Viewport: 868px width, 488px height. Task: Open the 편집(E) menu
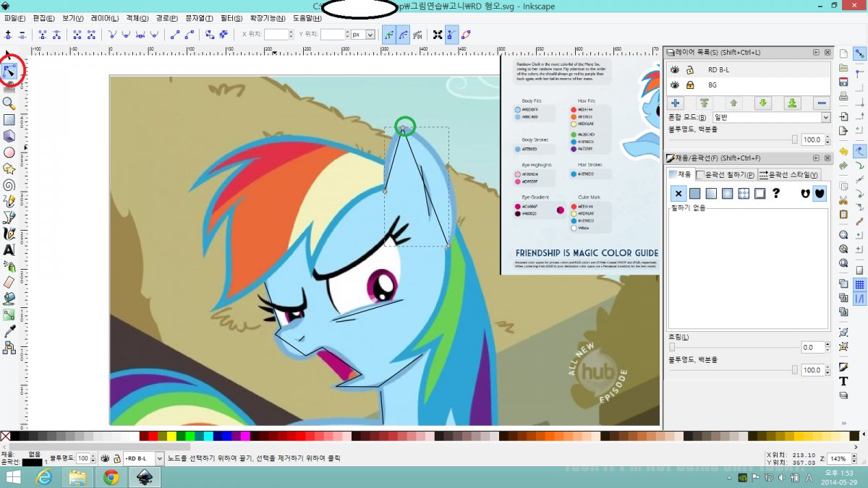click(44, 17)
